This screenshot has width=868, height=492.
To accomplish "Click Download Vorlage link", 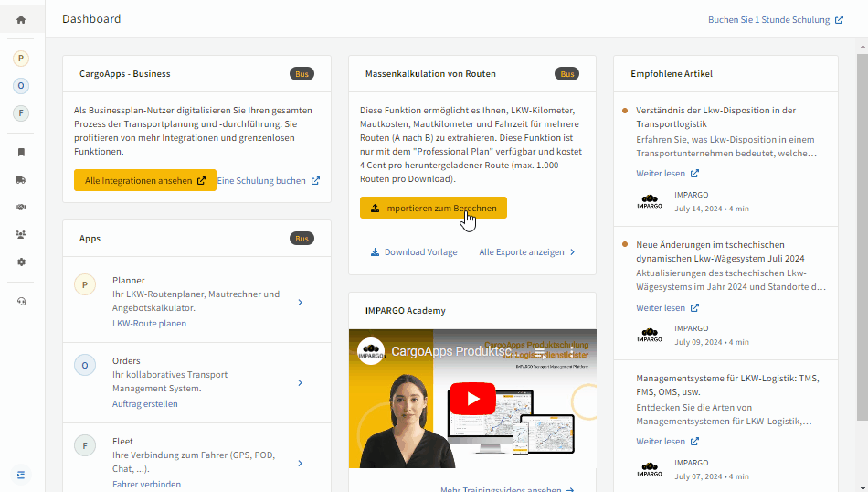I will (x=414, y=252).
